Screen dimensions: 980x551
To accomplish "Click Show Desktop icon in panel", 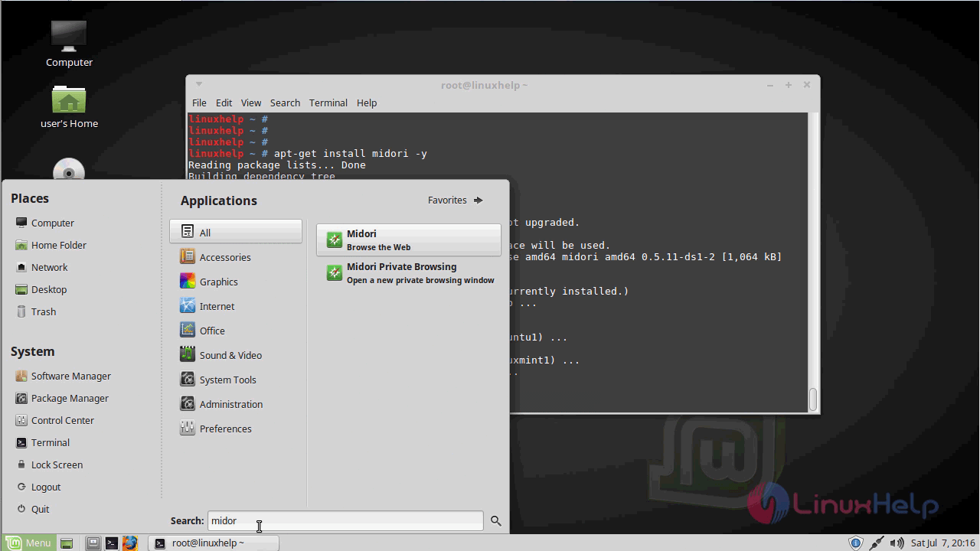I will tap(67, 543).
